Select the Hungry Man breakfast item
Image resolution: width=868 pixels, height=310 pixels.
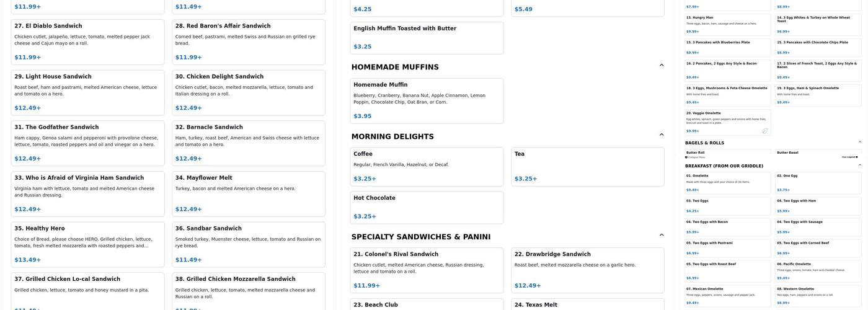727,24
